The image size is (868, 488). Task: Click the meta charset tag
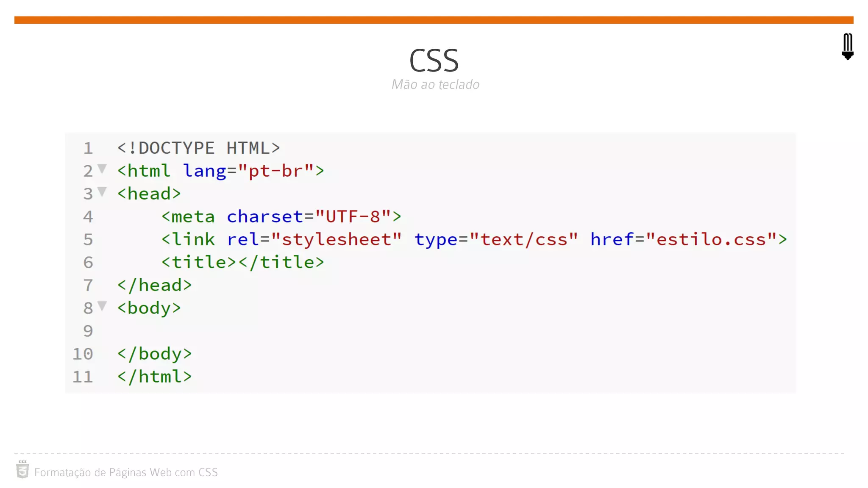(x=281, y=216)
